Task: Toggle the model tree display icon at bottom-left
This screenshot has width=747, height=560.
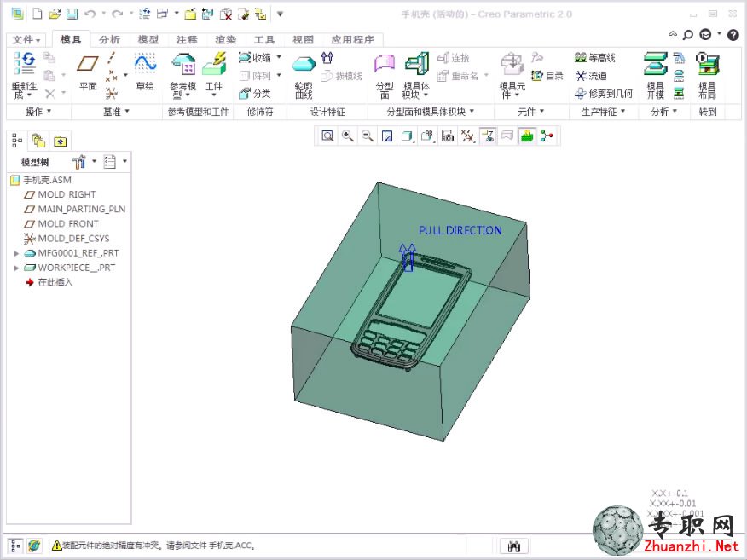Action: pos(15,546)
